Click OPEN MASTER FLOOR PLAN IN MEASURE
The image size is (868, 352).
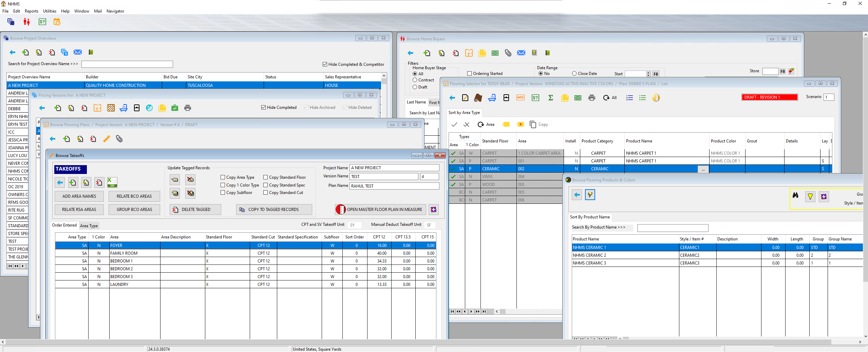380,209
